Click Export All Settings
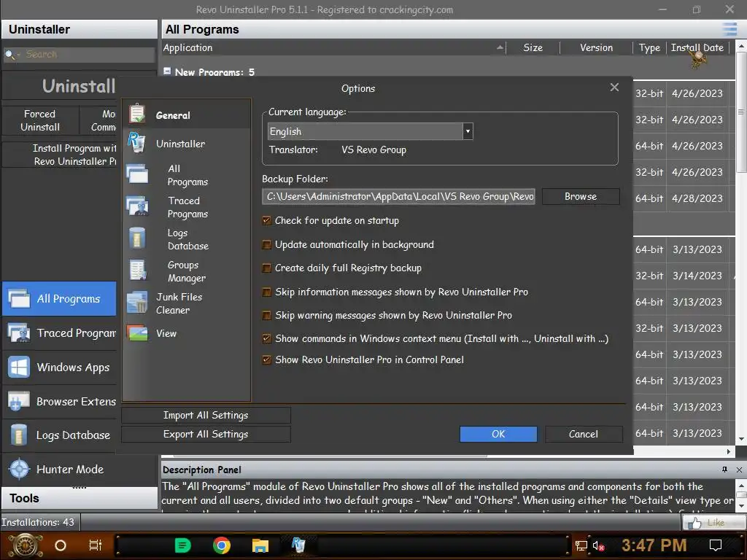747x560 pixels. (x=206, y=435)
